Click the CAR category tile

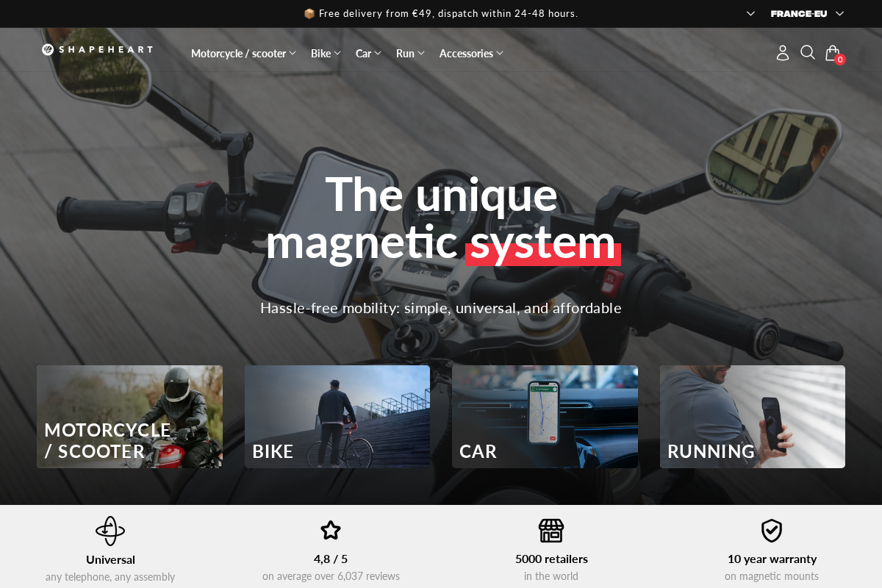545,417
